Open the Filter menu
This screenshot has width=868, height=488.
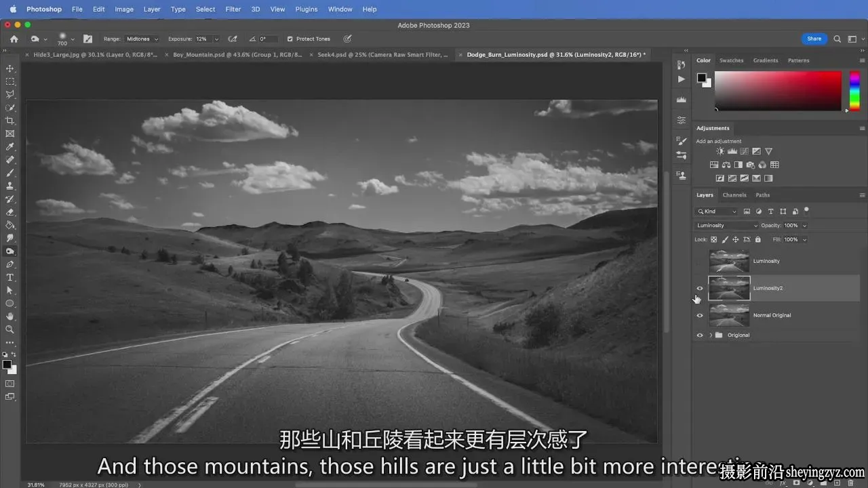233,9
